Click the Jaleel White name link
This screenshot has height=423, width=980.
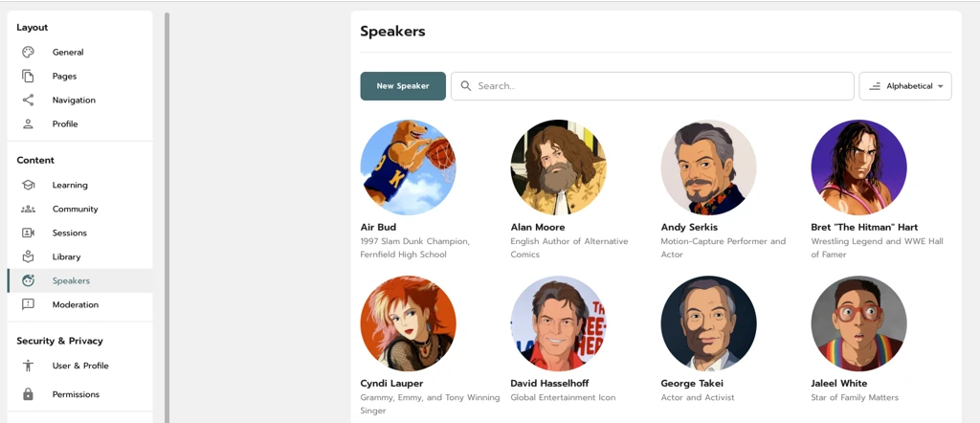(x=839, y=383)
